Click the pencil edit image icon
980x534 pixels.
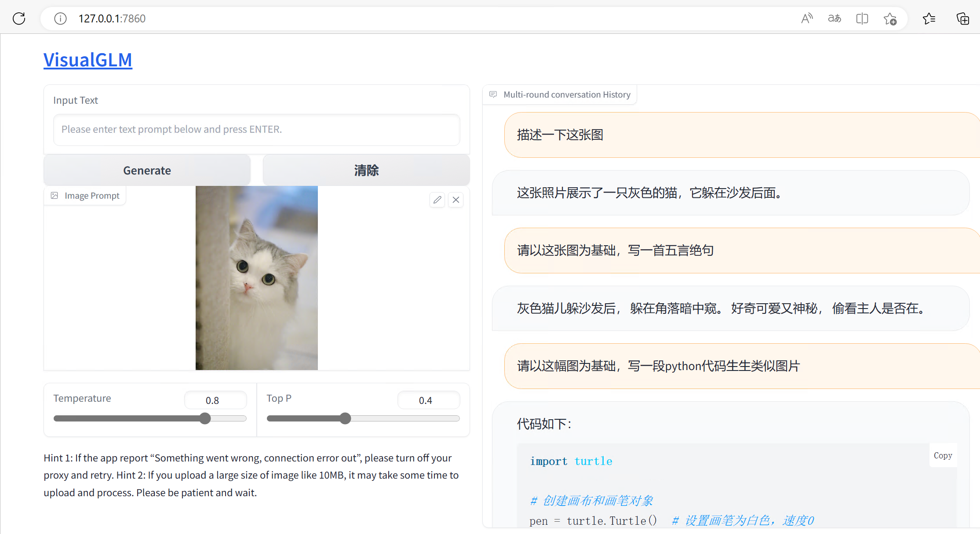tap(437, 200)
